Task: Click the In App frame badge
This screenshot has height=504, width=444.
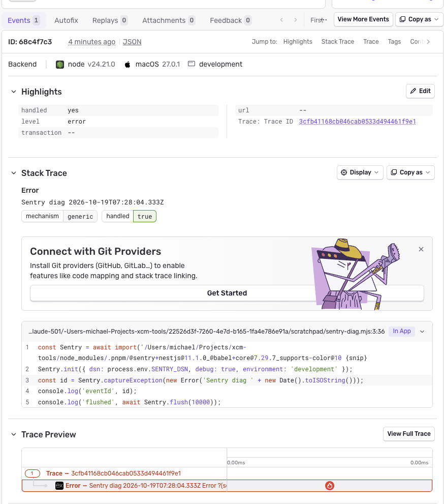Action: pyautogui.click(x=402, y=331)
